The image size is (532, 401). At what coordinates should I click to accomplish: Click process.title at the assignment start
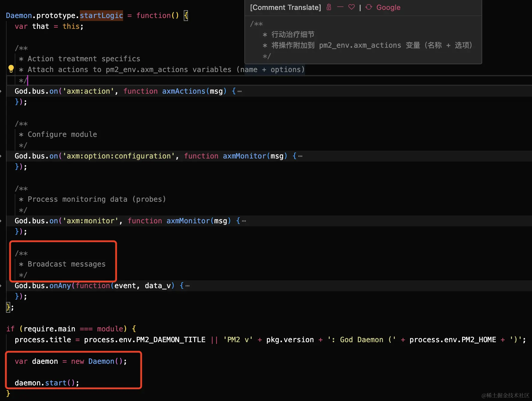pyautogui.click(x=43, y=340)
